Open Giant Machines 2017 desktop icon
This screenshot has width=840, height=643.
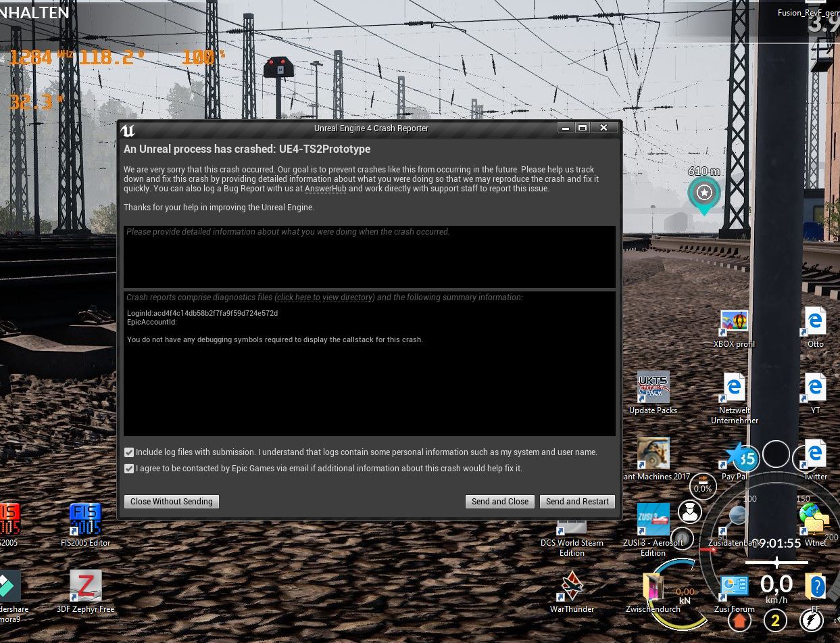[x=653, y=459]
